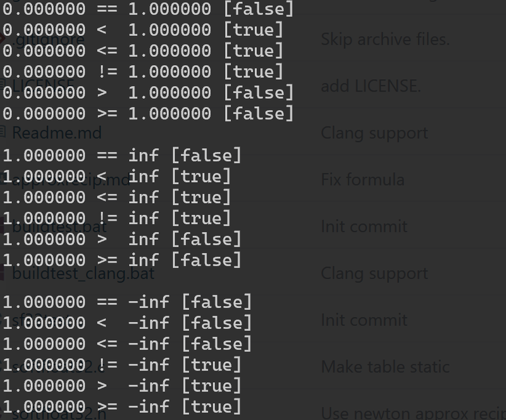Open the 'Skip archive files.' commit
The height and width of the screenshot is (420, 506).
(385, 39)
